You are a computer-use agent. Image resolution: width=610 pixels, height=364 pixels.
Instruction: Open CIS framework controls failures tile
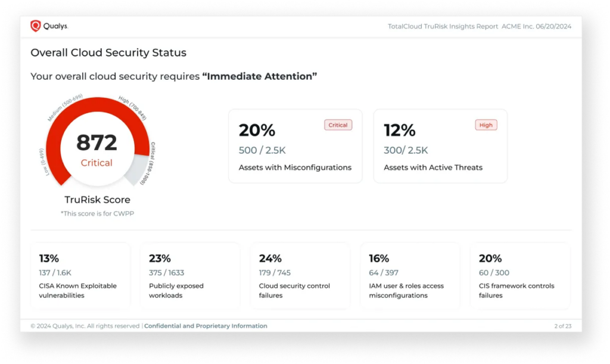point(521,276)
